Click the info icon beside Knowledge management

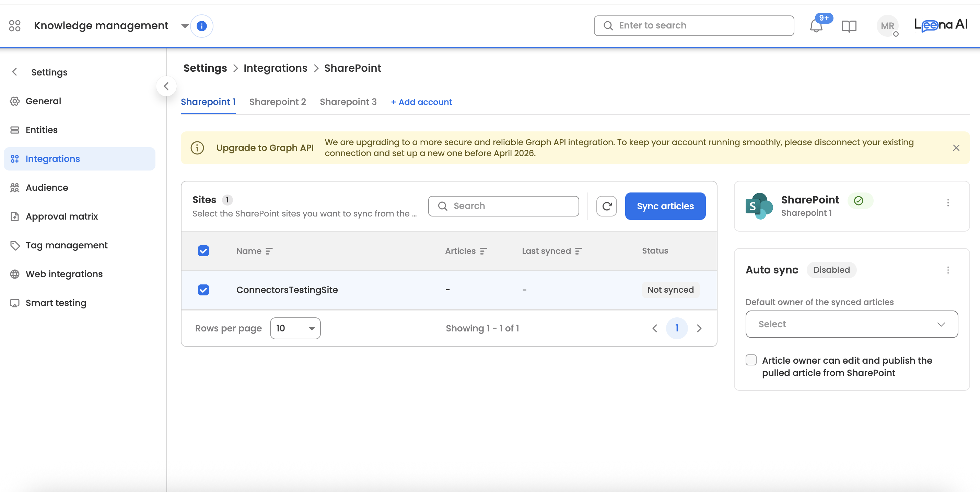202,26
